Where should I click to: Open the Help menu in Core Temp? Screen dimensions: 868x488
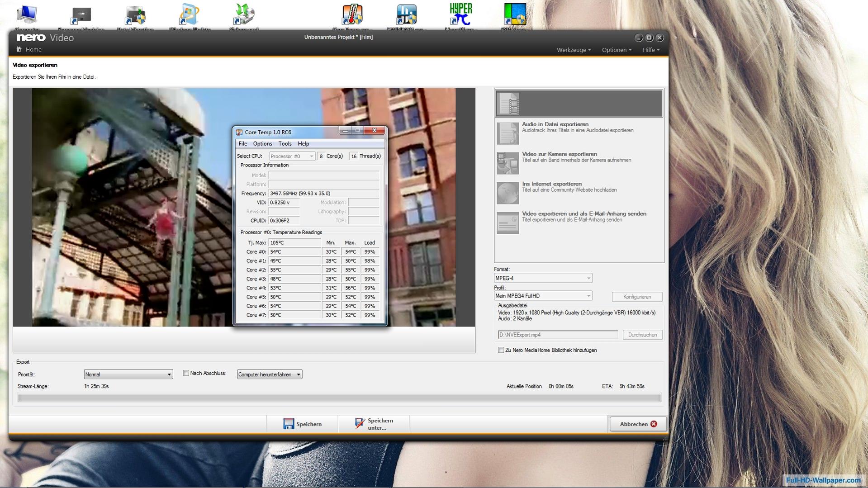(x=304, y=144)
